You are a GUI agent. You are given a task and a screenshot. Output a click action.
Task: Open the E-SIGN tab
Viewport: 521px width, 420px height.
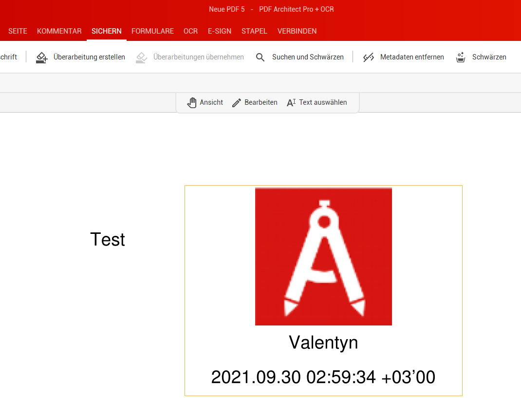219,31
